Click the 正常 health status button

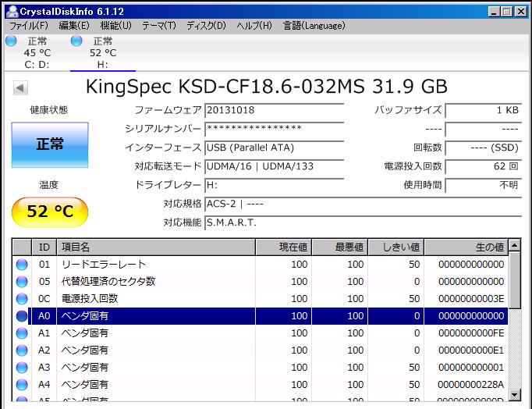(x=50, y=145)
